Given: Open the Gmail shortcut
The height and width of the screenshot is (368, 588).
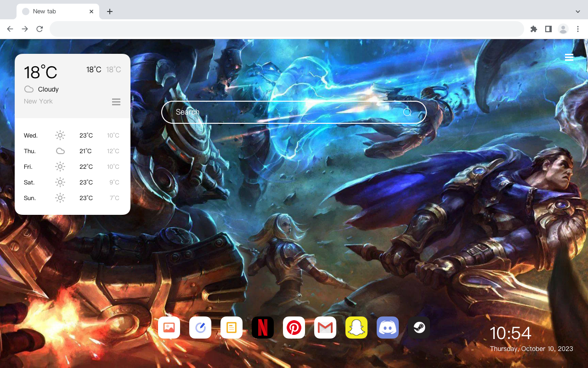Looking at the screenshot, I should (325, 328).
